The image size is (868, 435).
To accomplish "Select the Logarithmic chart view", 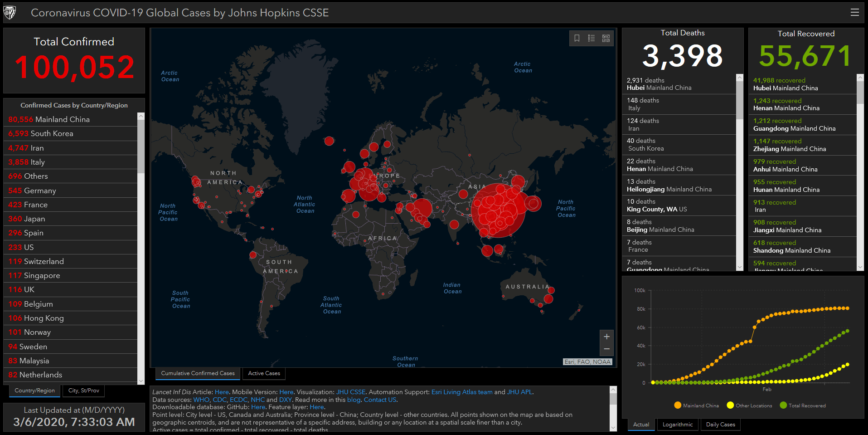I will click(x=678, y=425).
